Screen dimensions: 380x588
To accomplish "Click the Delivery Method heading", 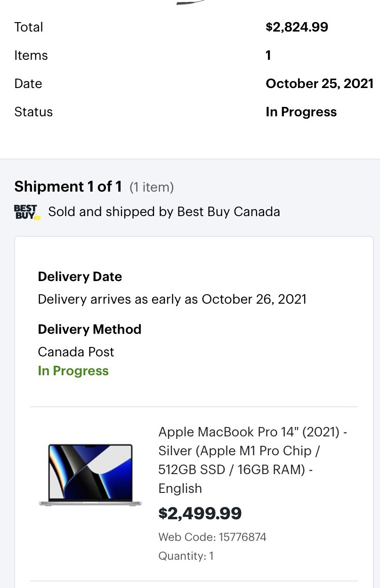I will (89, 329).
